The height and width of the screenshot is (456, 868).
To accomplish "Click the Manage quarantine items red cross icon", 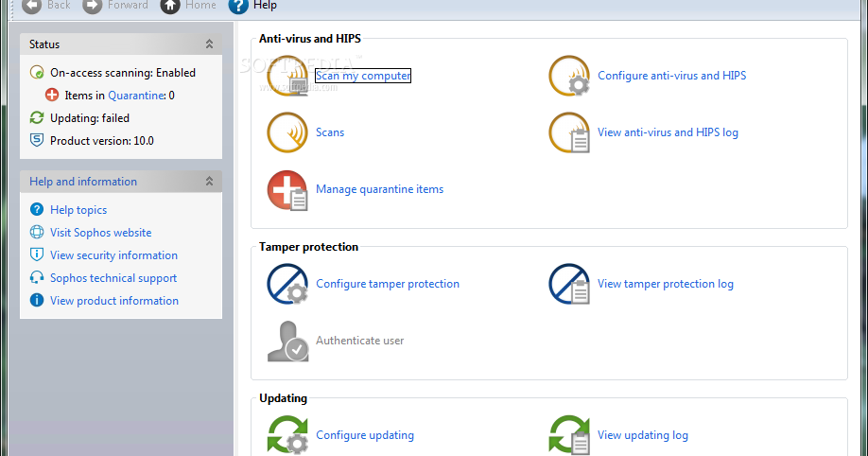I will tap(287, 190).
